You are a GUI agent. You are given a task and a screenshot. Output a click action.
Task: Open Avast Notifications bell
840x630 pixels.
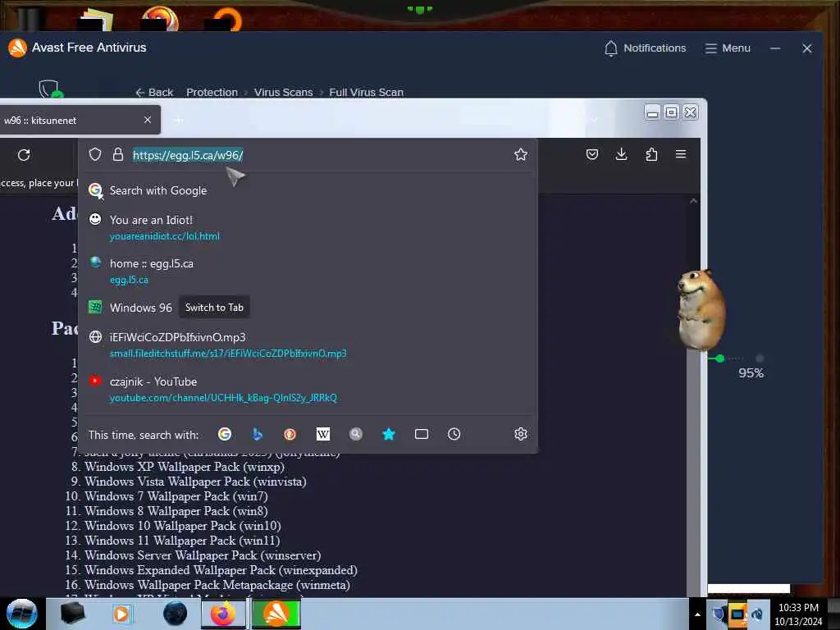point(645,48)
